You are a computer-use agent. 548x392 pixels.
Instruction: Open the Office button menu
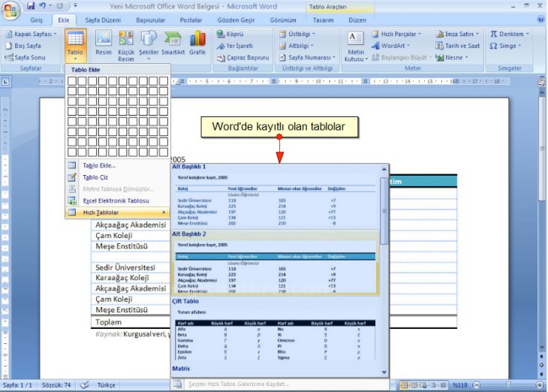point(11,10)
